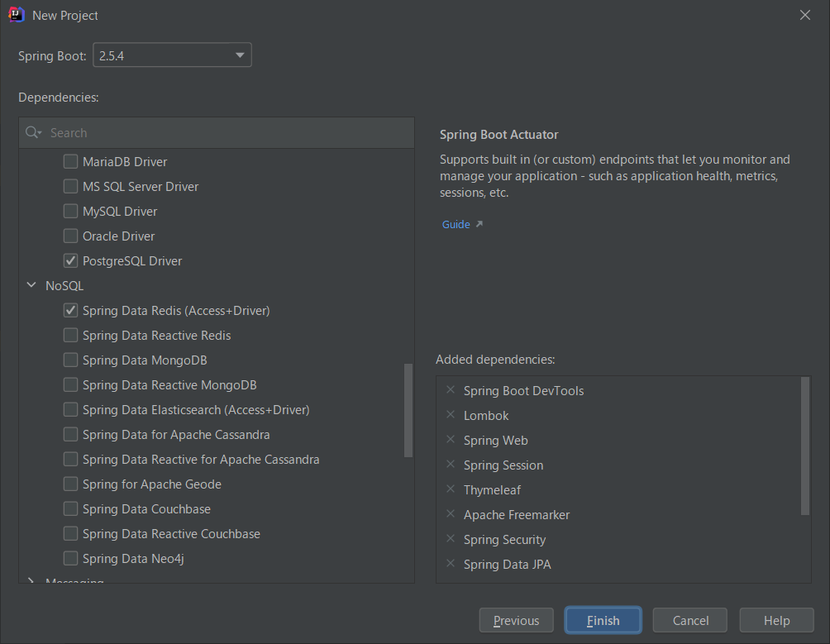The image size is (830, 644).
Task: Select the Thymeleaf entry
Action: coord(492,490)
